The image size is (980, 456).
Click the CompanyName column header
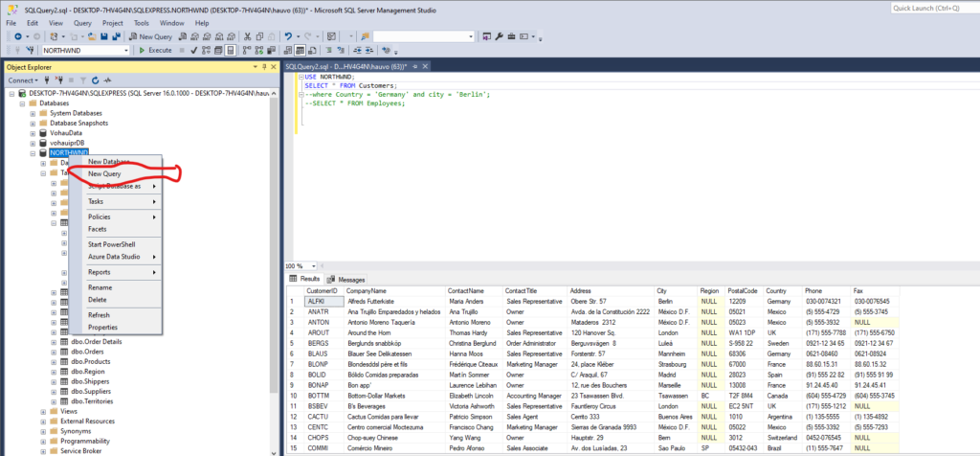[x=395, y=291]
